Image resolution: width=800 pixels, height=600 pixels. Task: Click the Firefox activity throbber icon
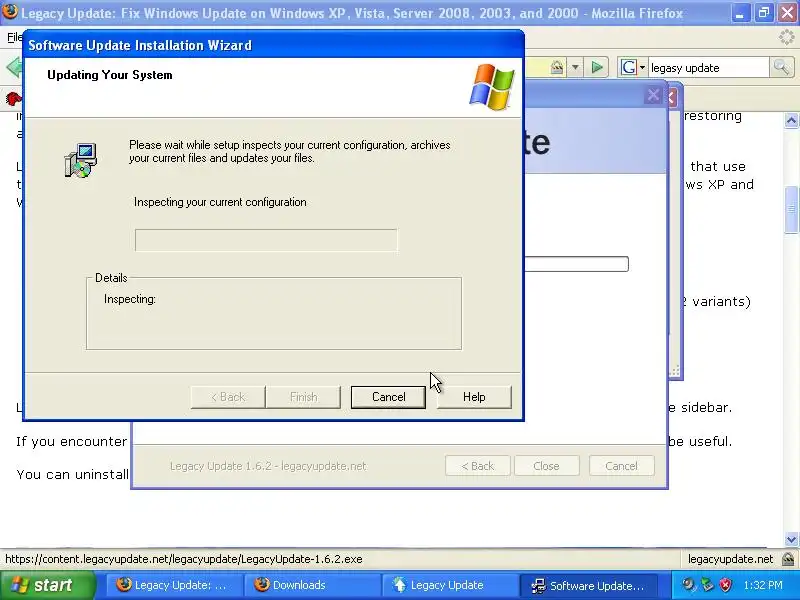[787, 37]
